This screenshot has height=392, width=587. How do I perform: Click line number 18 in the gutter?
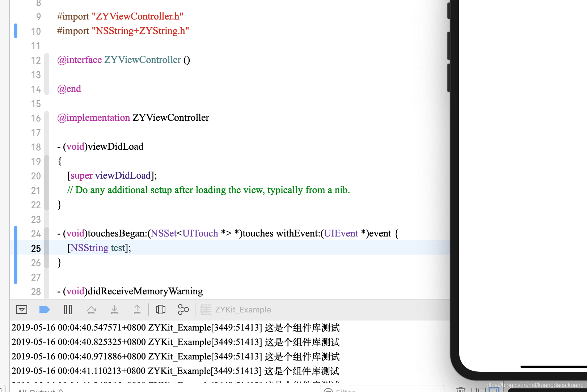tap(36, 147)
